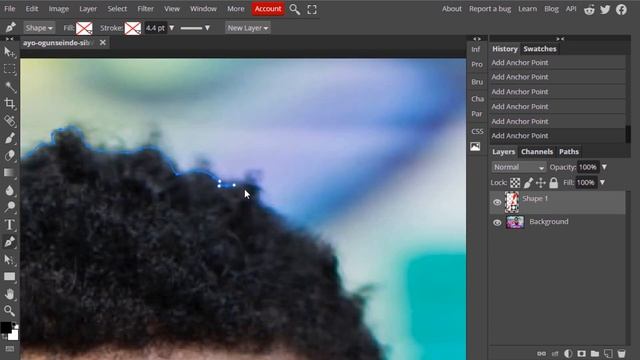The width and height of the screenshot is (640, 360).
Task: Select the Blur tool
Action: coord(9,190)
